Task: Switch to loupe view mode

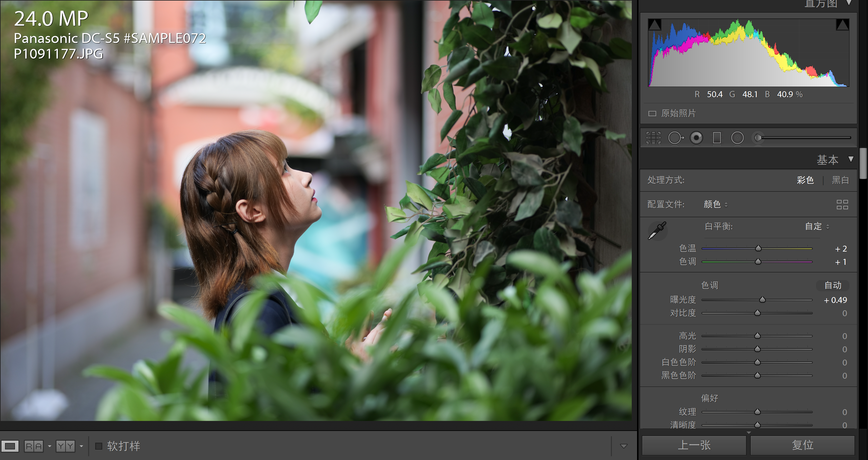Action: 10,446
